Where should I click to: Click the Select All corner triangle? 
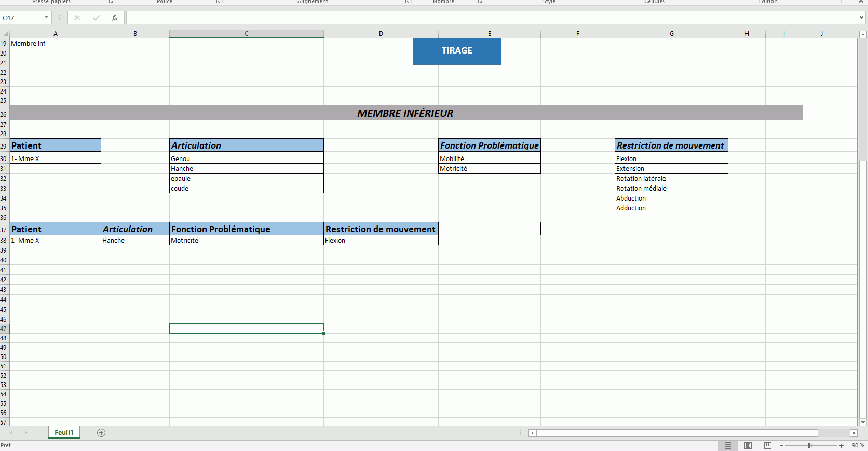5,34
